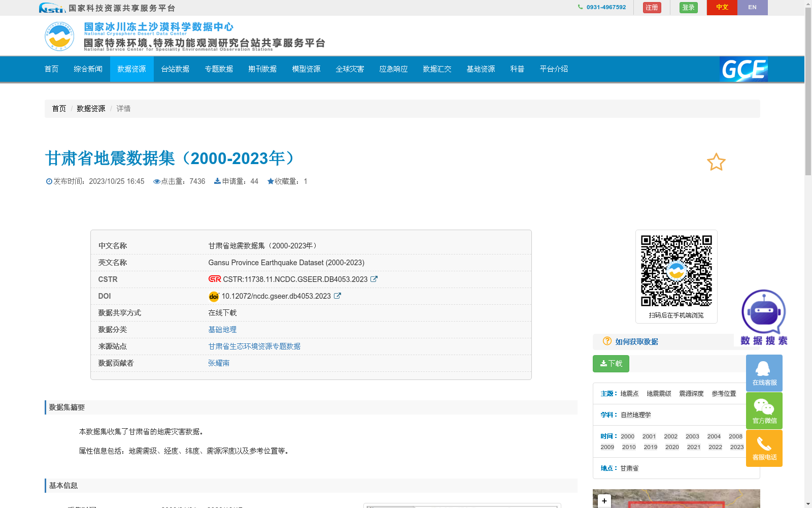812x508 pixels.
Task: Open the 基地资源 menu item
Action: pyautogui.click(x=481, y=69)
